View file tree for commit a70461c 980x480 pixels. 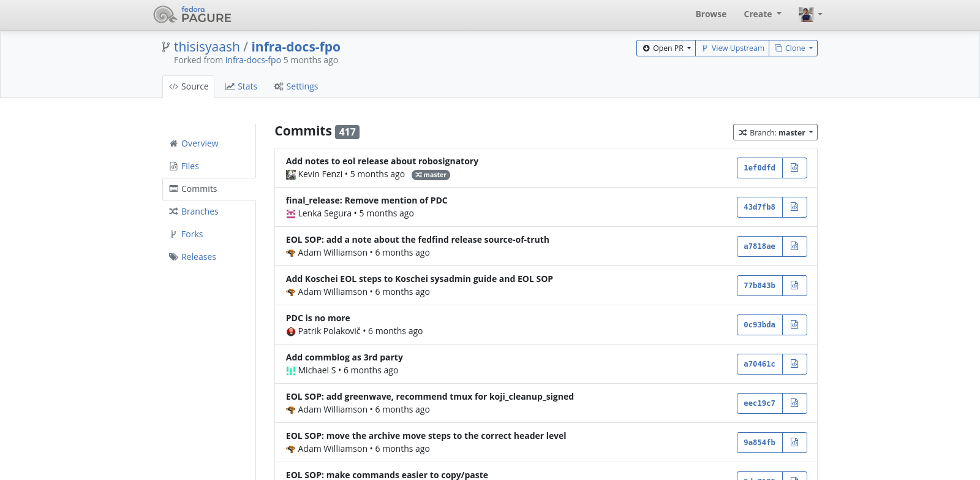pos(794,364)
